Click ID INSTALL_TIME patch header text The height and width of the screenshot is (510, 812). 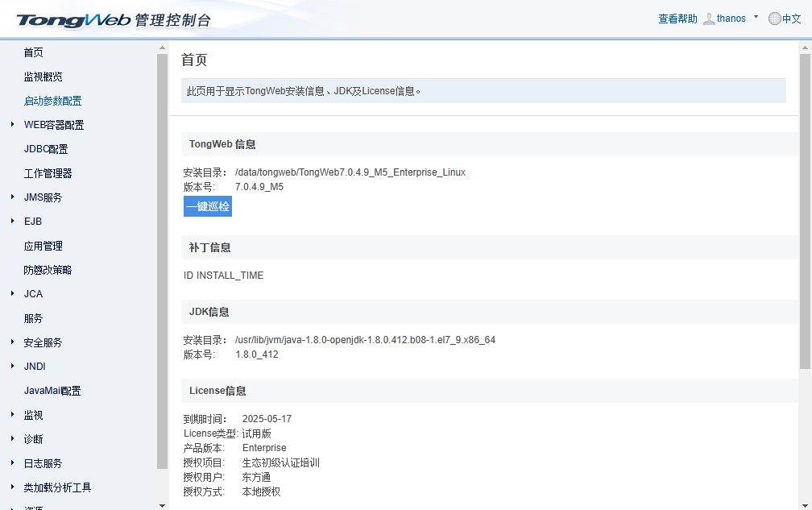(223, 275)
